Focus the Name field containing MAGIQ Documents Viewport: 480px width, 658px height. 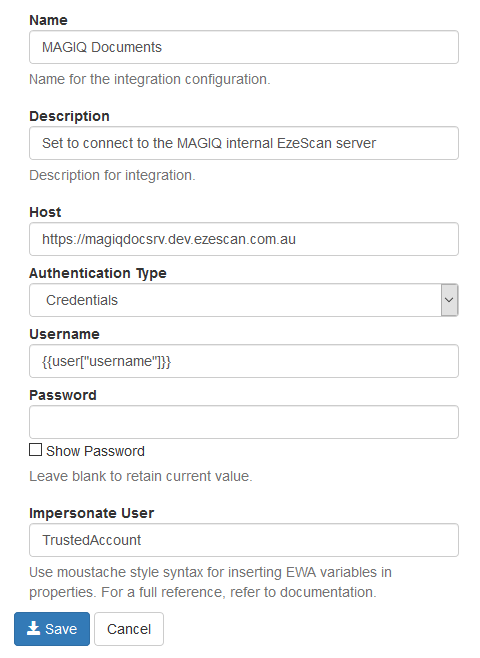244,47
